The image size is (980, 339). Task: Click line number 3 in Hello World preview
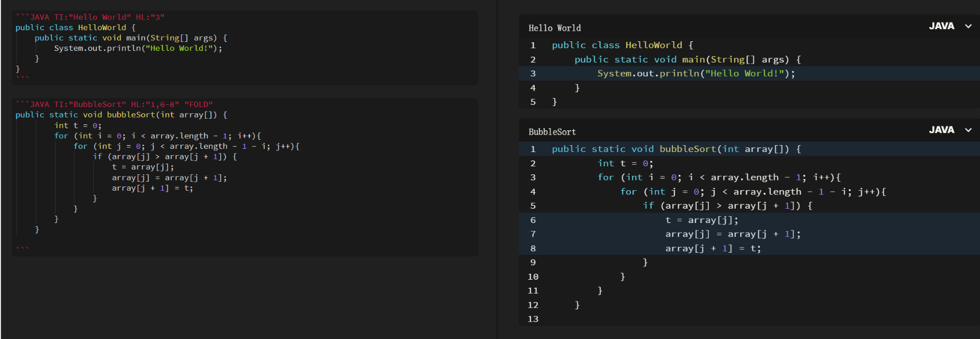[533, 74]
